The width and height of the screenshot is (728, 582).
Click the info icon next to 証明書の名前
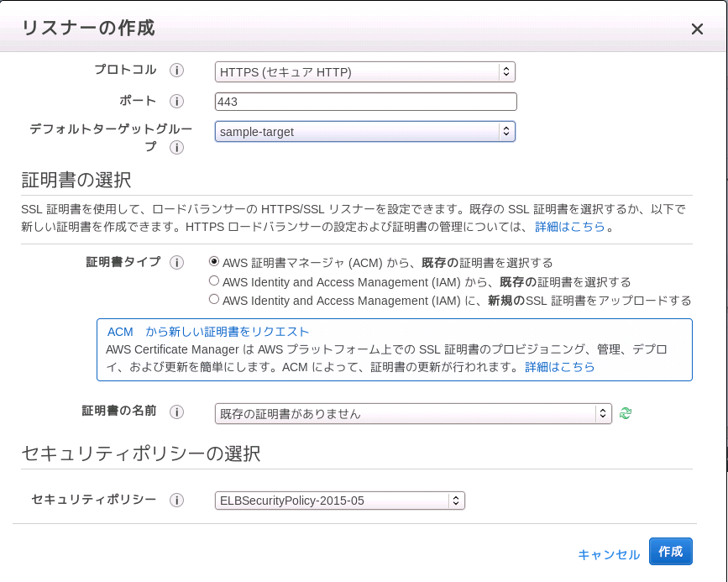click(x=176, y=412)
